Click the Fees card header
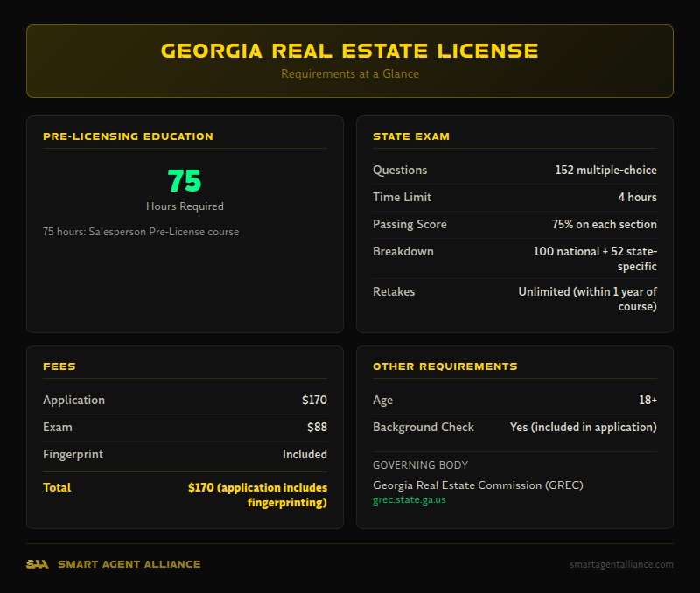 pos(58,366)
